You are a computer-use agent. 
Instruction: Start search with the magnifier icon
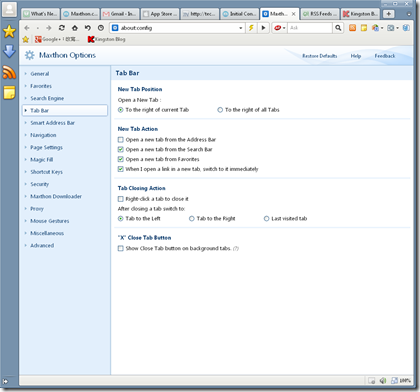338,28
